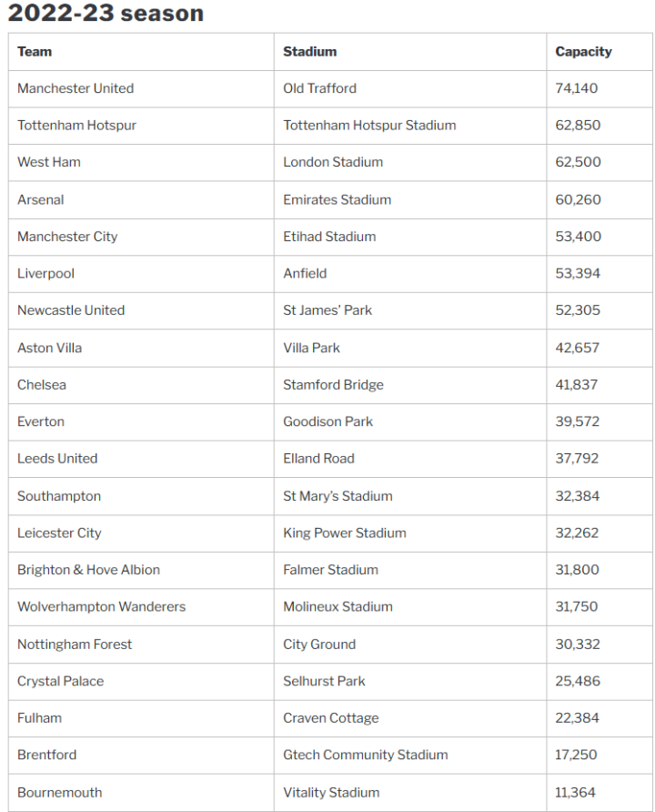Click Bournemouth's capacity value 11,364
Image resolution: width=655 pixels, height=812 pixels.
tap(577, 792)
